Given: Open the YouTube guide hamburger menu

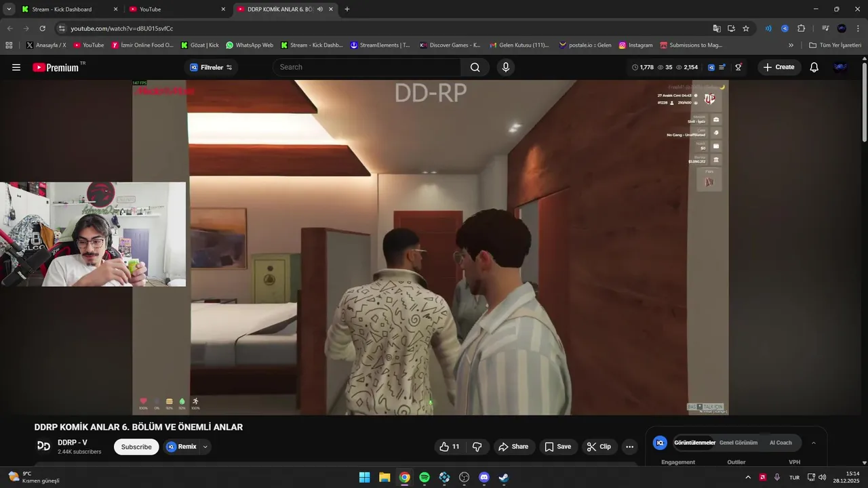Looking at the screenshot, I should click(x=16, y=67).
